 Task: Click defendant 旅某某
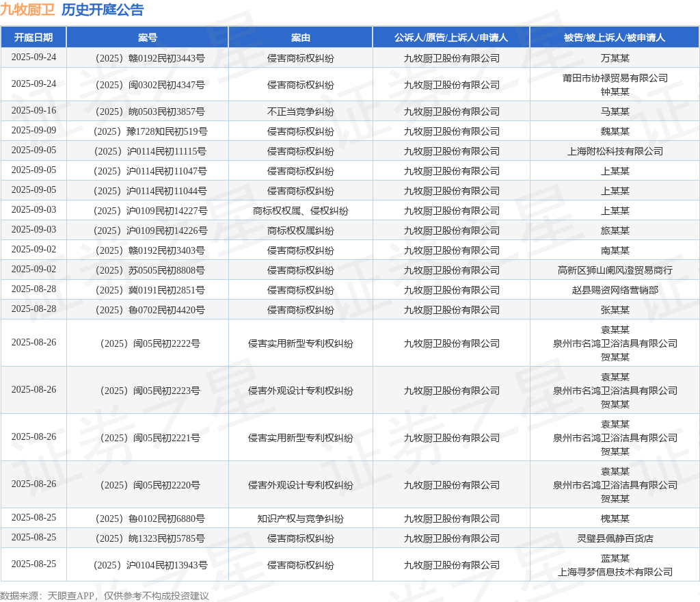click(615, 231)
